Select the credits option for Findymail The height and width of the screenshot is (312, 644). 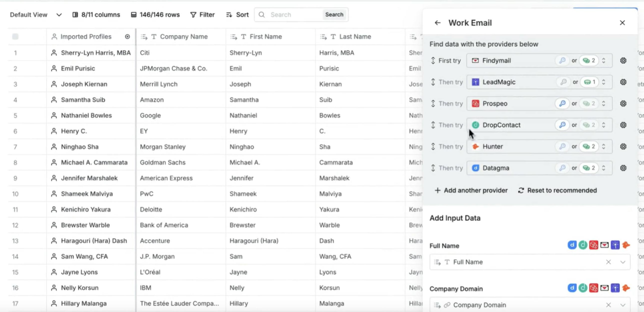click(x=589, y=61)
